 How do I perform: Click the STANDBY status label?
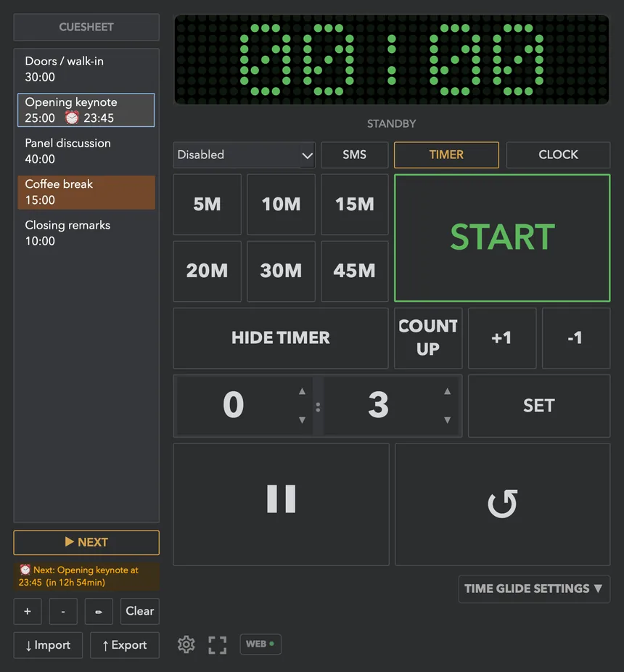click(391, 124)
